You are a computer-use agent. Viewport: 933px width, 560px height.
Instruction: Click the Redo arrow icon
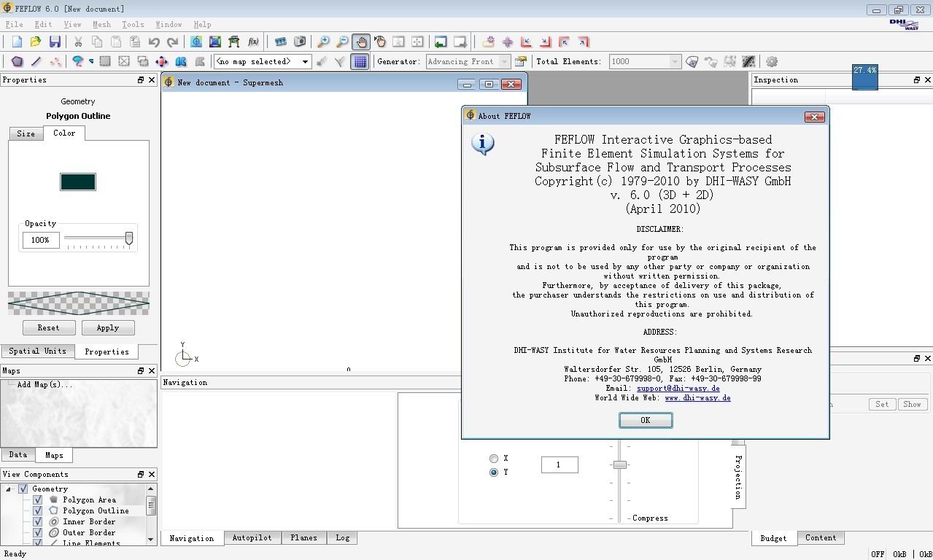(x=172, y=42)
